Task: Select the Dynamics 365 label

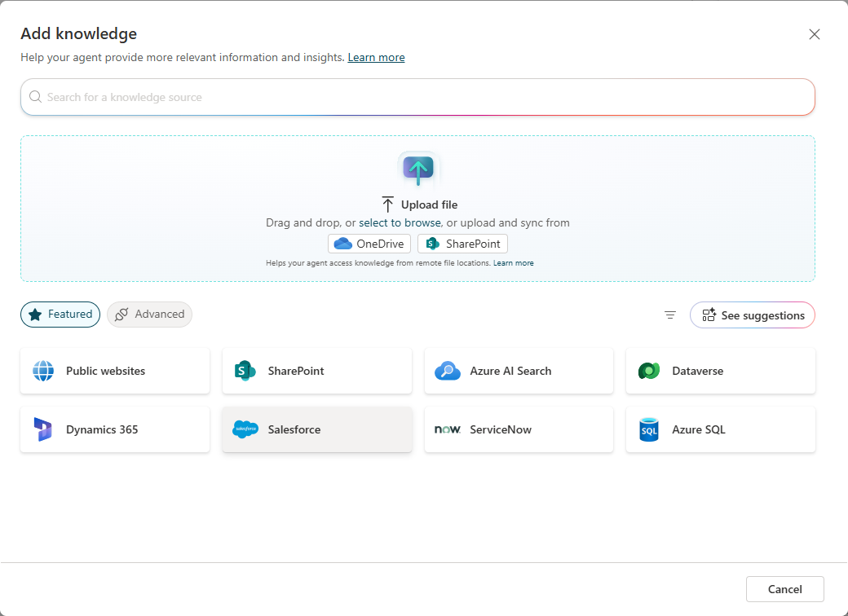Action: point(102,429)
